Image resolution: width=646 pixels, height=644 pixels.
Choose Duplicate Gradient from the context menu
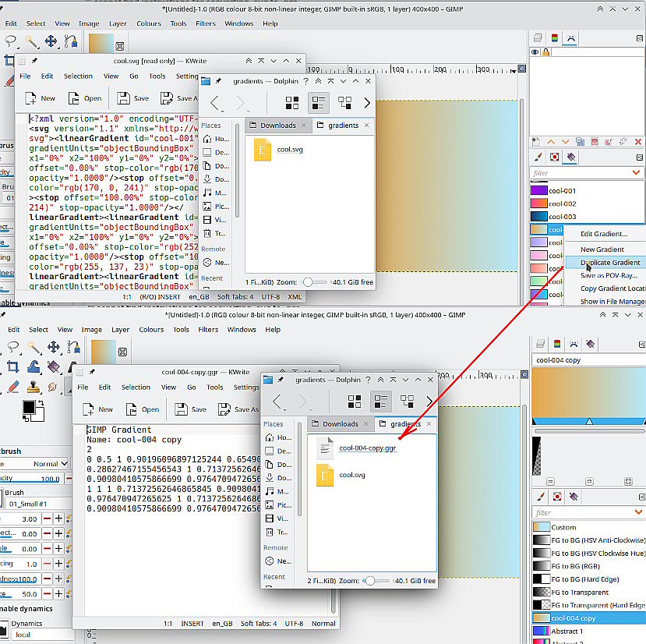click(x=610, y=262)
